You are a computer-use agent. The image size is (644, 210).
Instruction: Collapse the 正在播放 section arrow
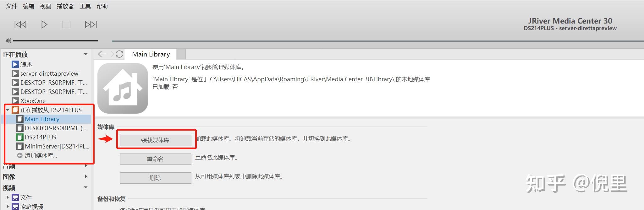tap(85, 54)
